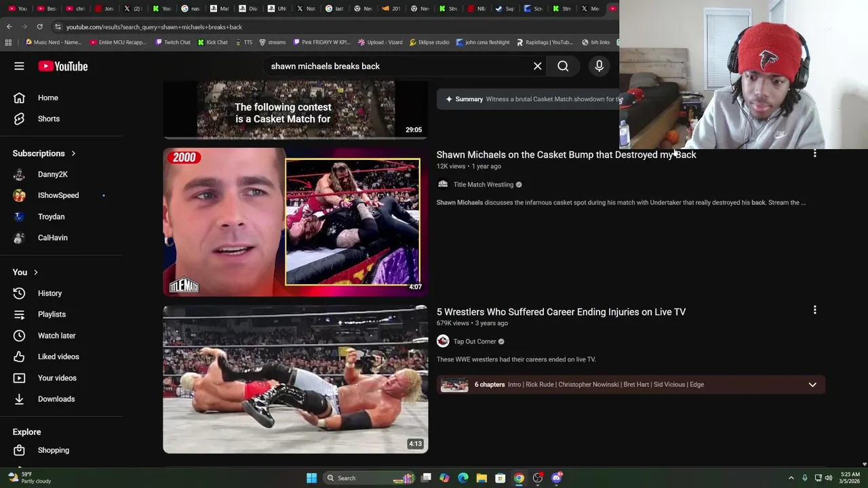868x488 pixels.
Task: Open more options for Casket Bump video
Action: pyautogui.click(x=814, y=154)
